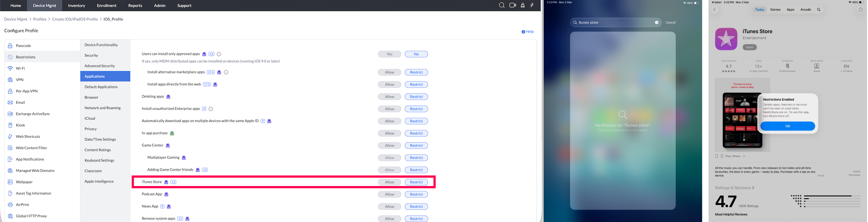The height and width of the screenshot is (222, 868).
Task: Allow Install alternative marketplace apps
Action: point(390,72)
